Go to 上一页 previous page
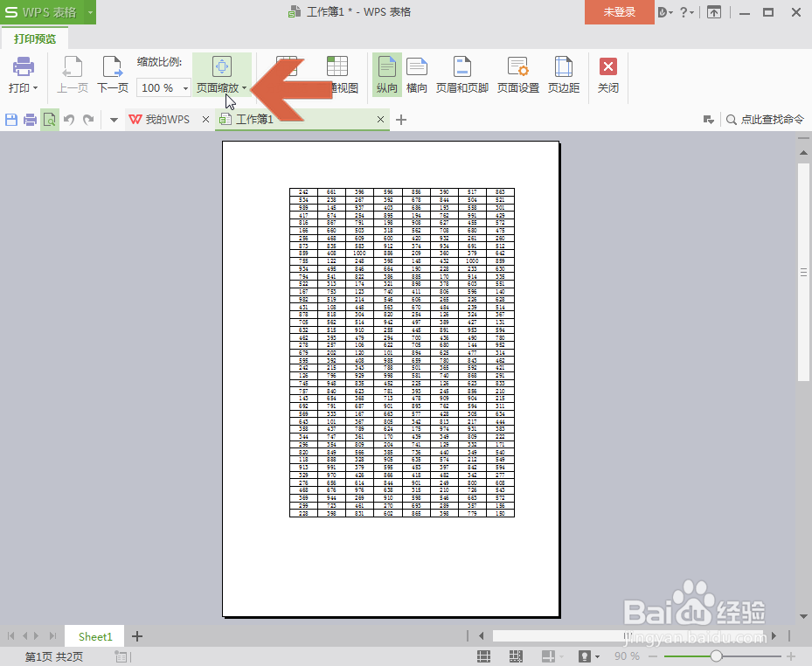The width and height of the screenshot is (812, 666). click(x=72, y=75)
